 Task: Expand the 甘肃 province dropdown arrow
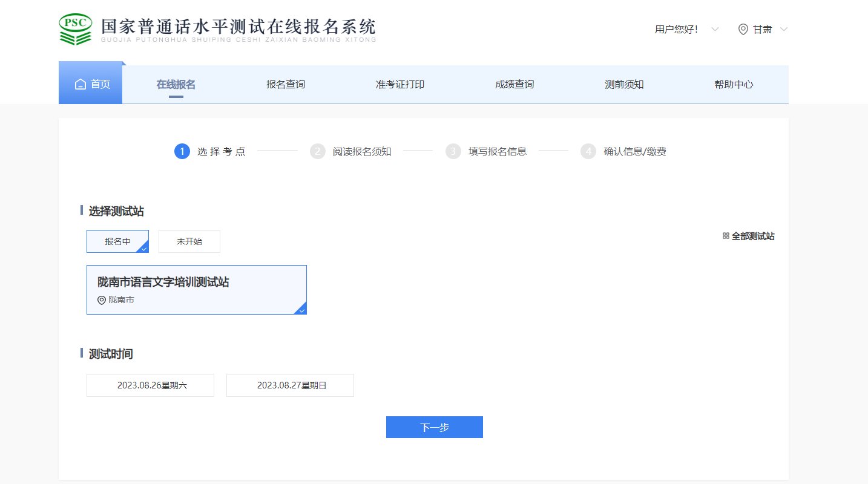click(784, 30)
